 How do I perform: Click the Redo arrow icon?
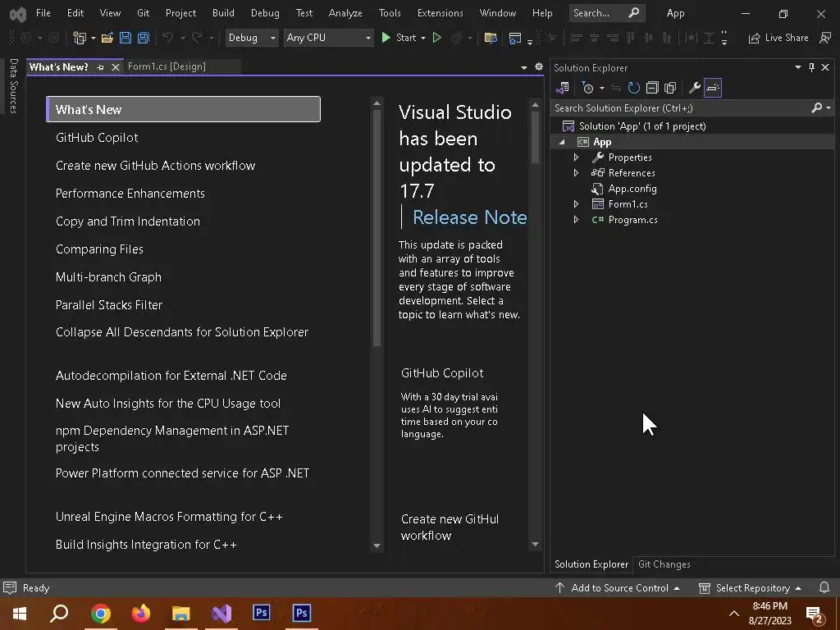pos(197,38)
